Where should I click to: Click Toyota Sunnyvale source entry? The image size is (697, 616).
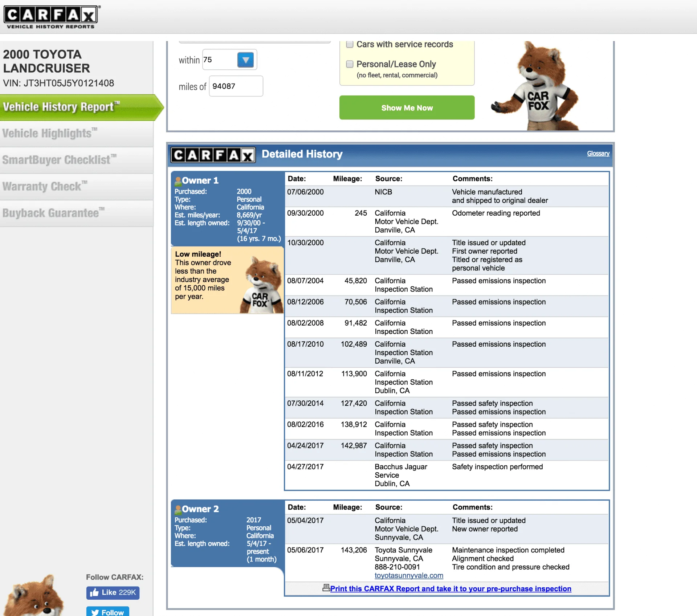pos(403,550)
